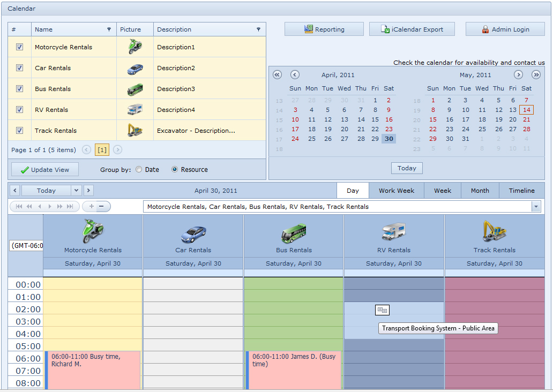Select the motorcycle icon for Motorcycle Rentals
Image resolution: width=553 pixels, height=392 pixels.
coord(135,47)
